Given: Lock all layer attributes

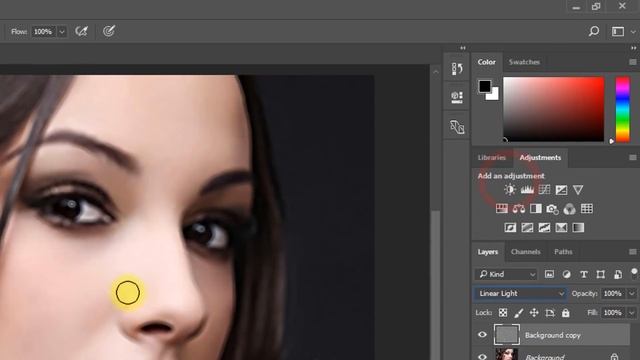Looking at the screenshot, I should (565, 313).
